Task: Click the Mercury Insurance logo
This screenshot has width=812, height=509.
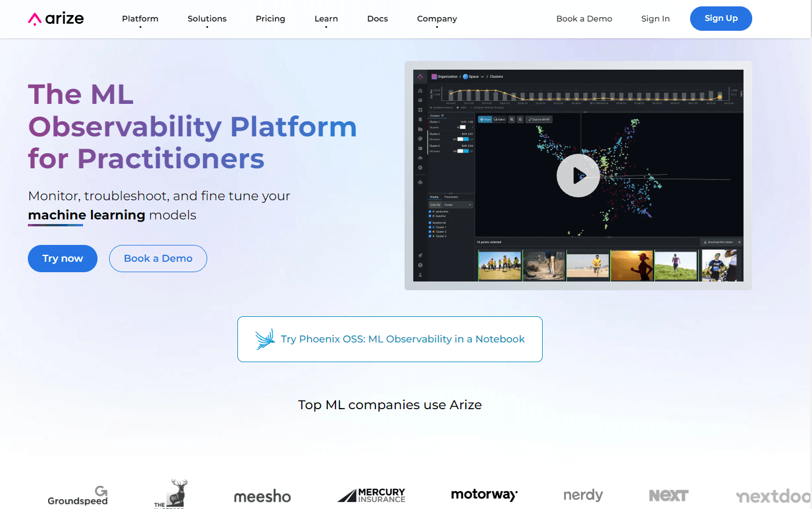Action: click(371, 495)
